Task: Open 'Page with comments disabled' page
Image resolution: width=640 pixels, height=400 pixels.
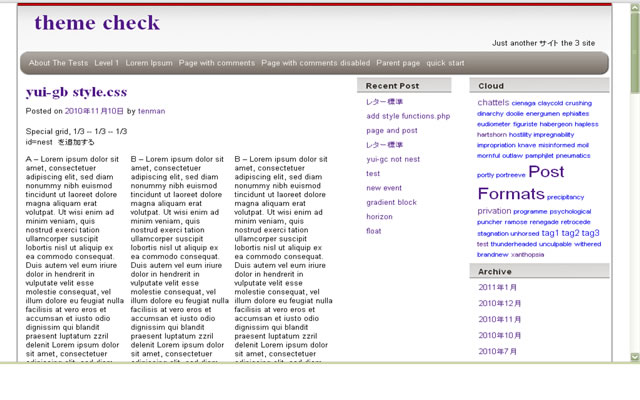Action: [316, 63]
